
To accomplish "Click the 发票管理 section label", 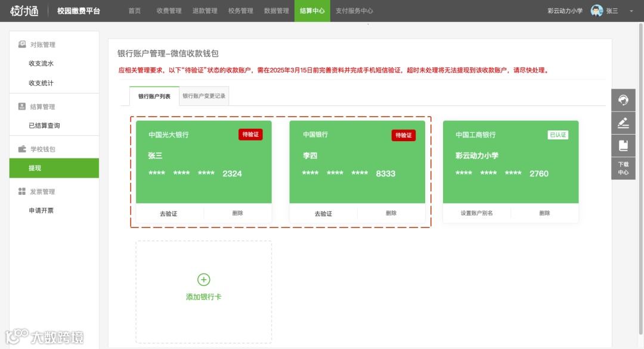I will tap(43, 192).
